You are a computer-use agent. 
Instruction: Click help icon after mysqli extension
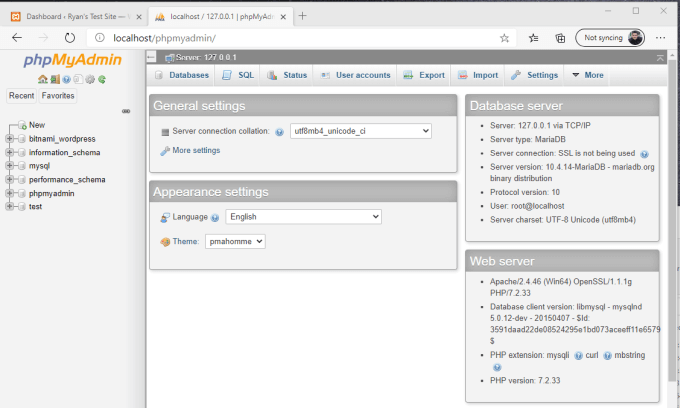click(578, 356)
